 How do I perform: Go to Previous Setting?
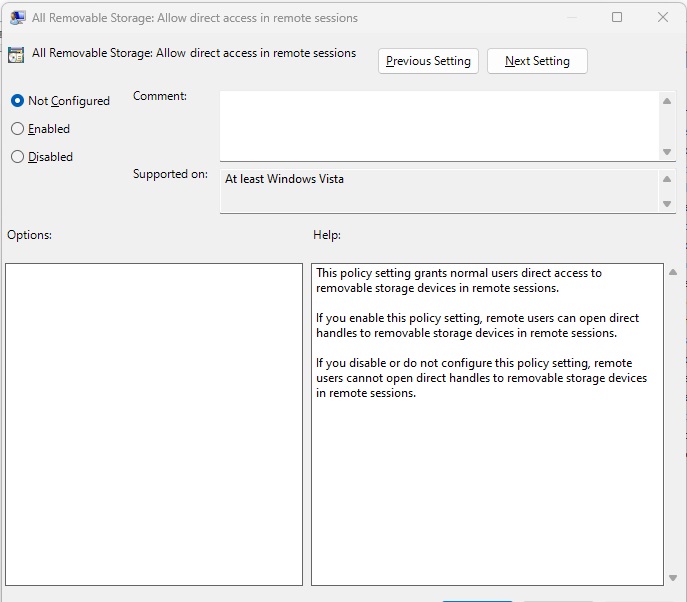pyautogui.click(x=428, y=61)
